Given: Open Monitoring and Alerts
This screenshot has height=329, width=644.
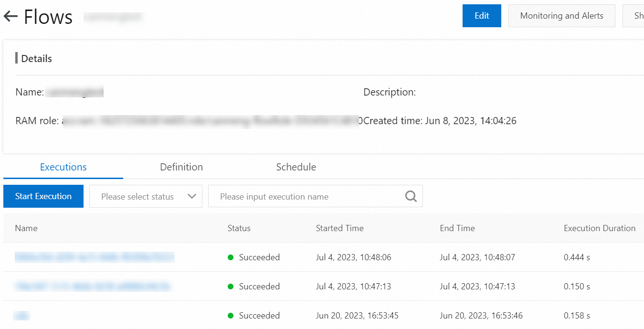Looking at the screenshot, I should [561, 15].
